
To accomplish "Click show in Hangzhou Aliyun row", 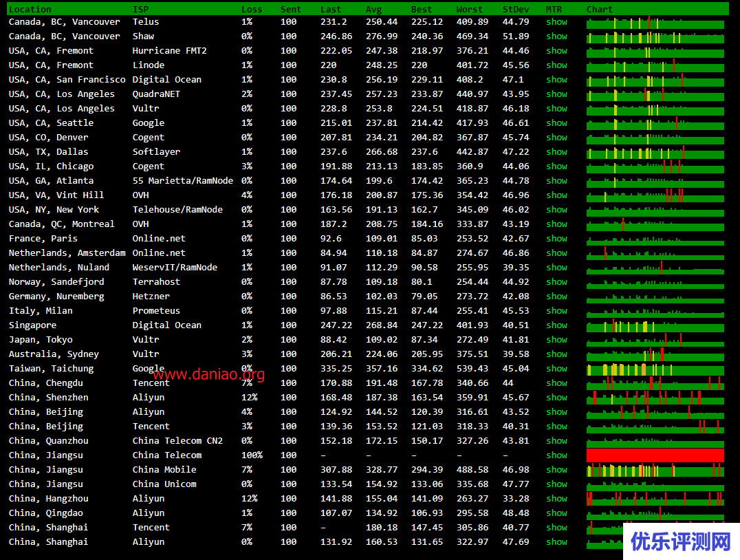I will [x=556, y=499].
